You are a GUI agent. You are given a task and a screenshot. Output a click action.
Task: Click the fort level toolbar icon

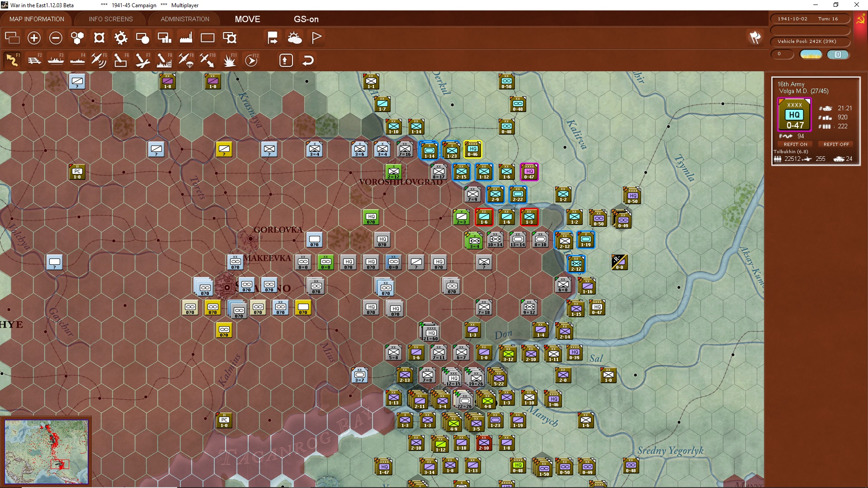(x=99, y=38)
